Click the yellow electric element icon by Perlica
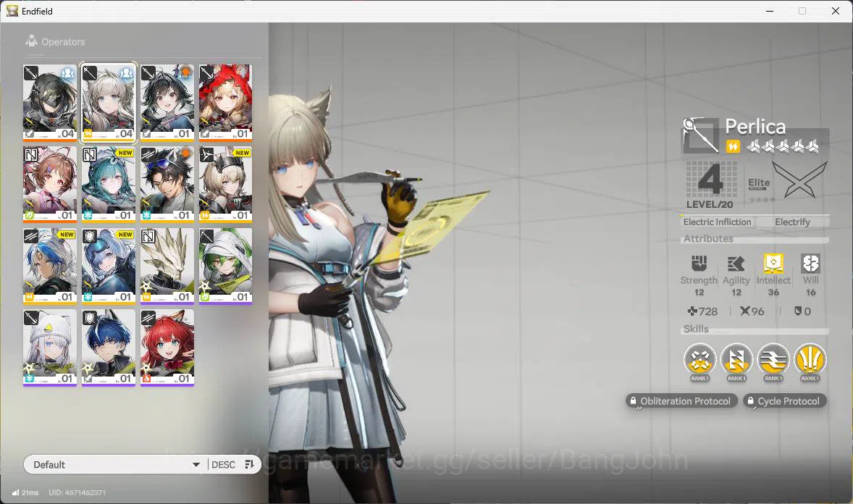This screenshot has width=853, height=504. point(733,146)
